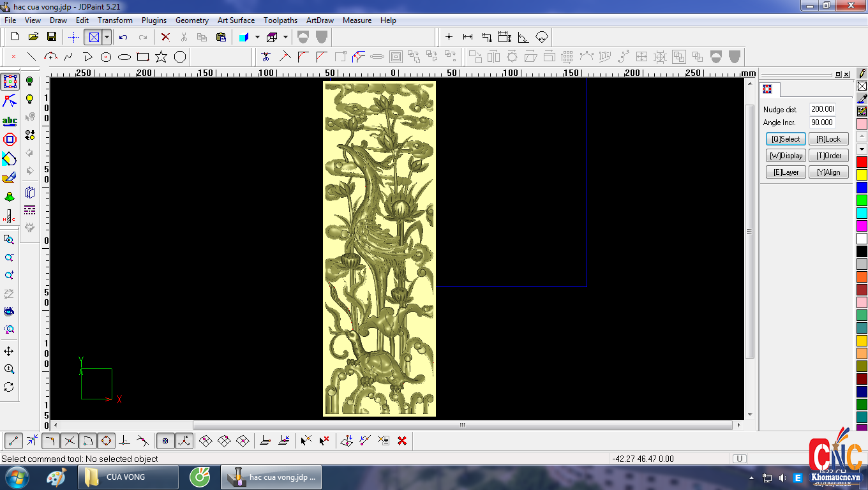868x490 pixels.
Task: Click the red X delete icon
Action: pyautogui.click(x=165, y=37)
